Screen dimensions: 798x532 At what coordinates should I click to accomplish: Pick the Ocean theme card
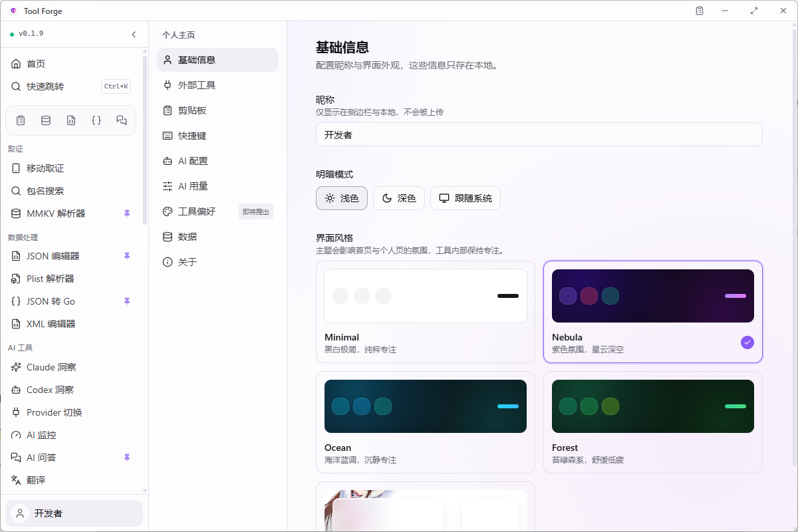click(426, 422)
